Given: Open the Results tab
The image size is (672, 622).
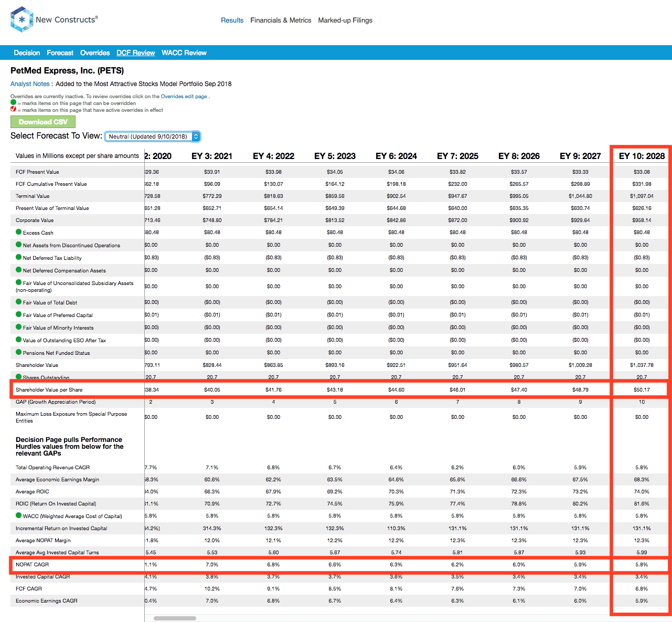Looking at the screenshot, I should (x=232, y=20).
